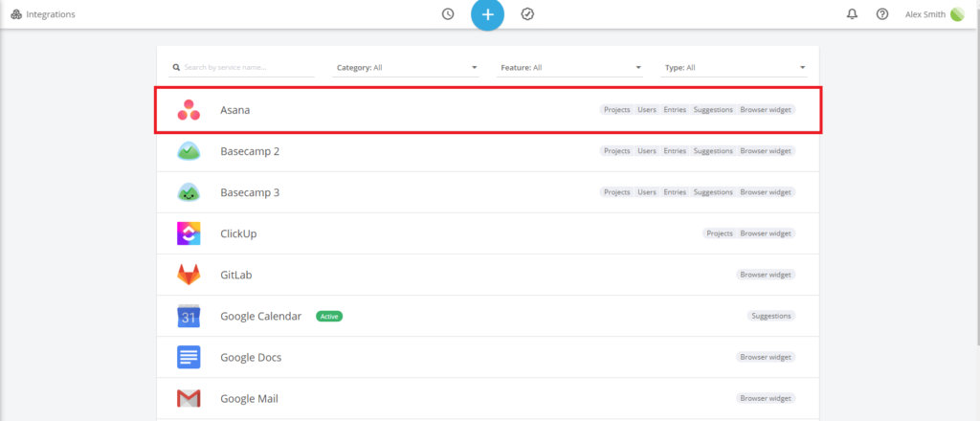The width and height of the screenshot is (980, 421).
Task: Click the Basecamp 3 logo icon
Action: (189, 192)
